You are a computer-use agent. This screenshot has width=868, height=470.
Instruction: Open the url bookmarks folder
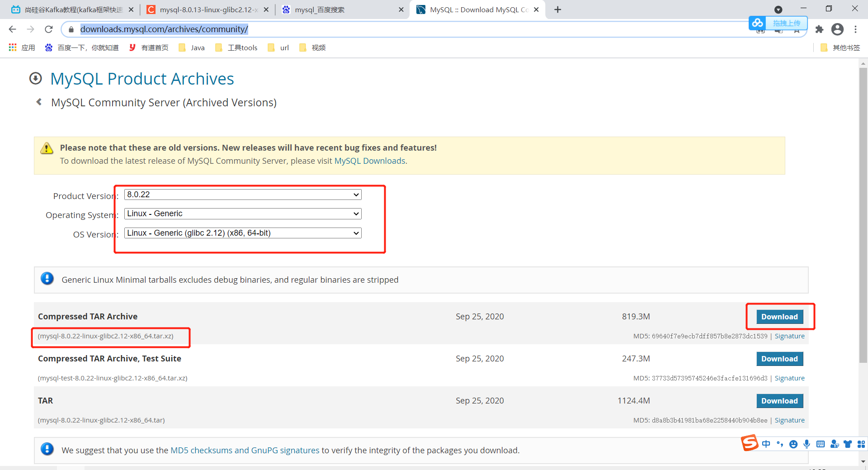click(278, 47)
